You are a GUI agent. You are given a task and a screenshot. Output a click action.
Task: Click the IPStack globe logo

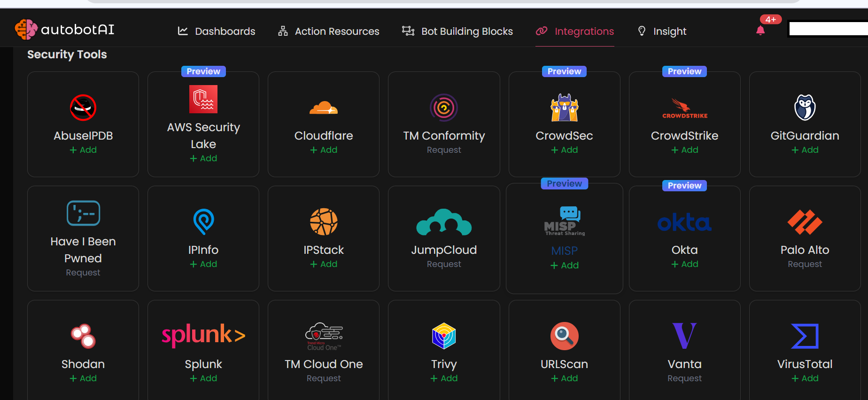[324, 222]
